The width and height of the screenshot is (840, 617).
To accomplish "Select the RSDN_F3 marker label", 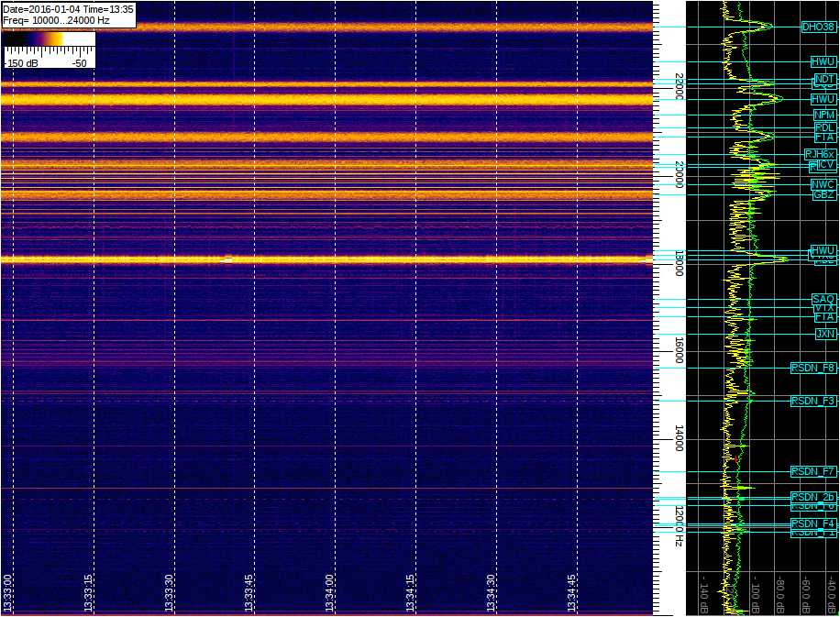I will point(813,401).
